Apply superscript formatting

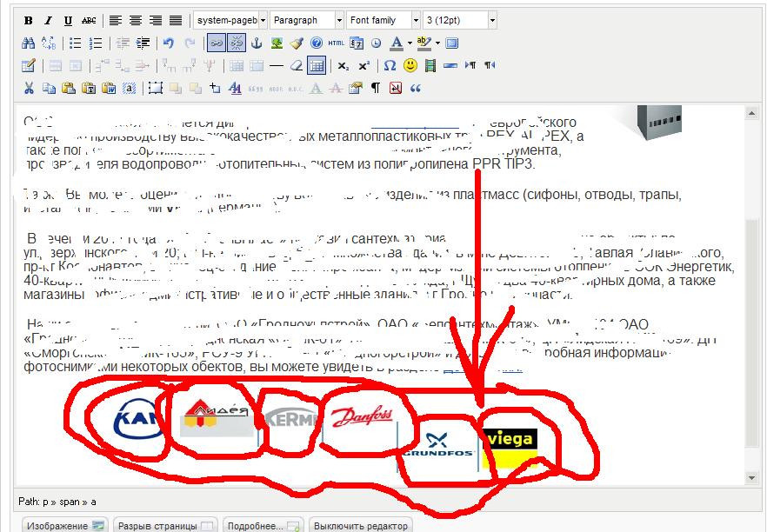pos(364,65)
